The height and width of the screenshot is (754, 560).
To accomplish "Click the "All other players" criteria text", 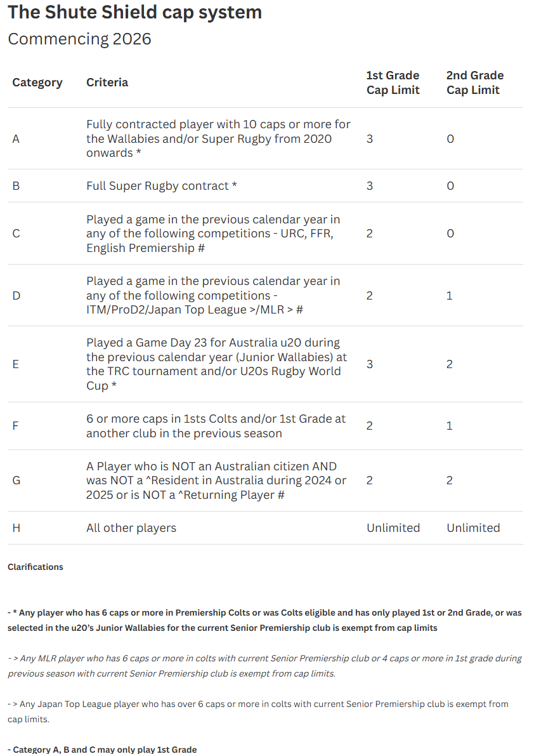I will (131, 528).
